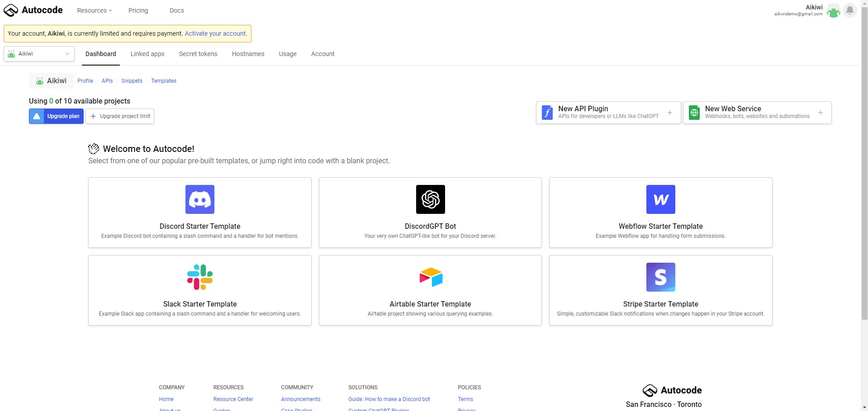
Task: Switch to the Hostnames tab
Action: [x=248, y=54]
